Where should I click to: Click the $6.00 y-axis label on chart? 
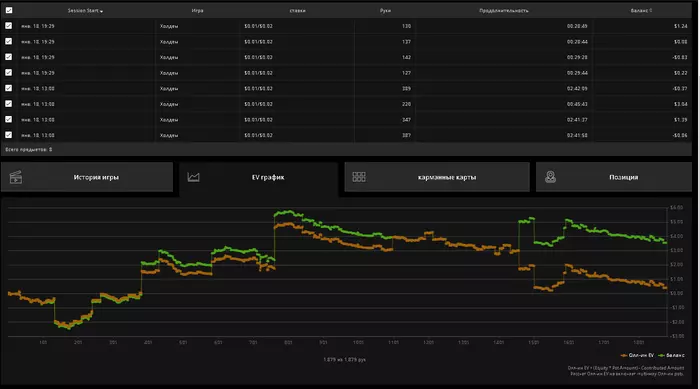[676, 208]
